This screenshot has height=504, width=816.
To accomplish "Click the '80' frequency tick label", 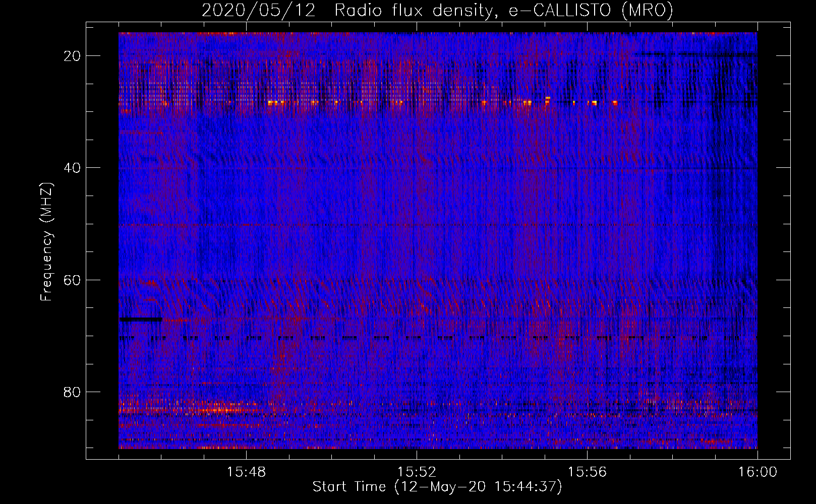I will click(x=72, y=392).
